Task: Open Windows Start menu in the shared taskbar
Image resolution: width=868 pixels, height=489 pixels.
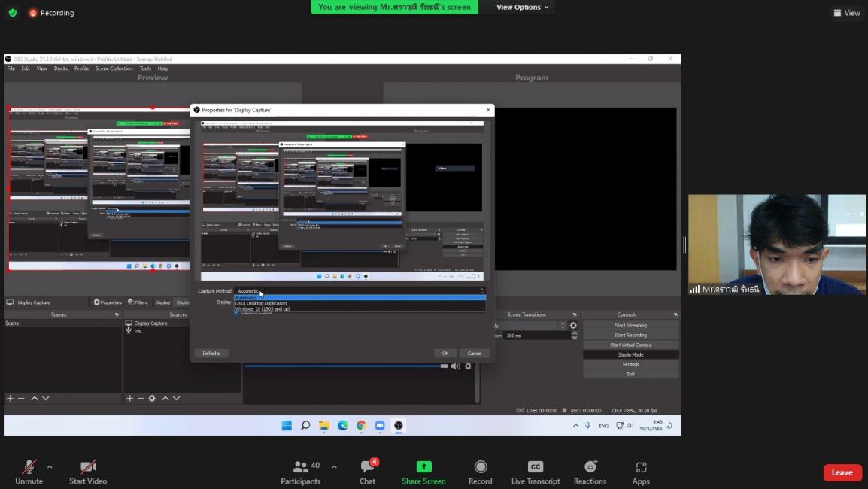Action: coord(287,425)
